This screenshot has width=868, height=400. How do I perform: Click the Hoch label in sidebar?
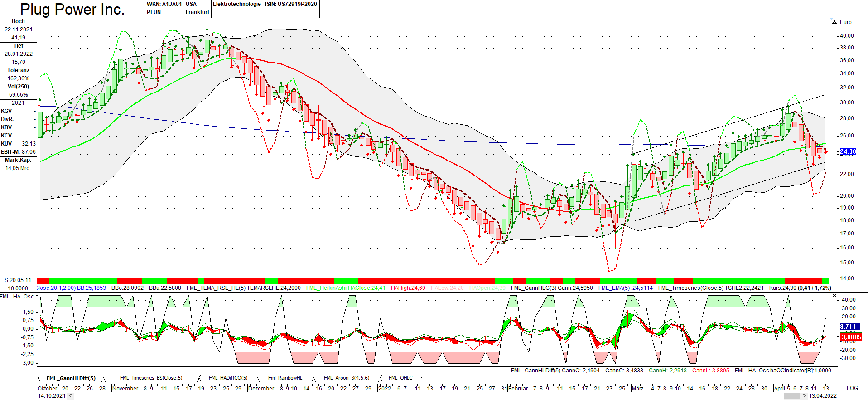pyautogui.click(x=18, y=21)
